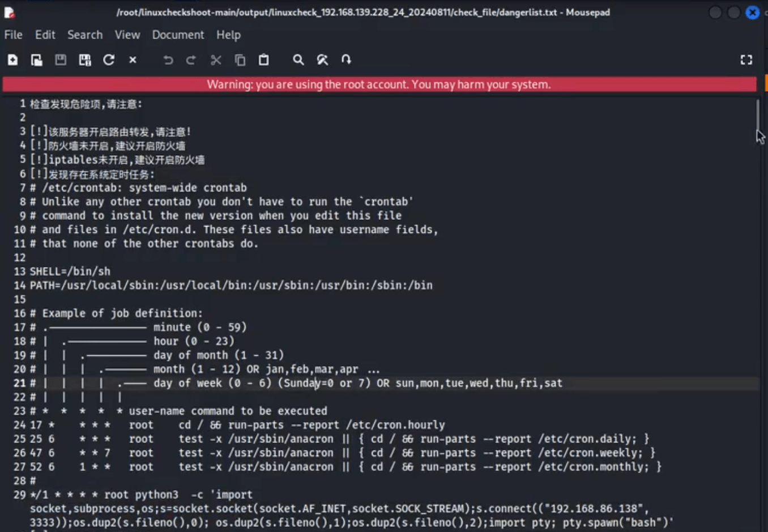Open the File menu
Viewport: 768px width, 532px height.
pos(14,35)
